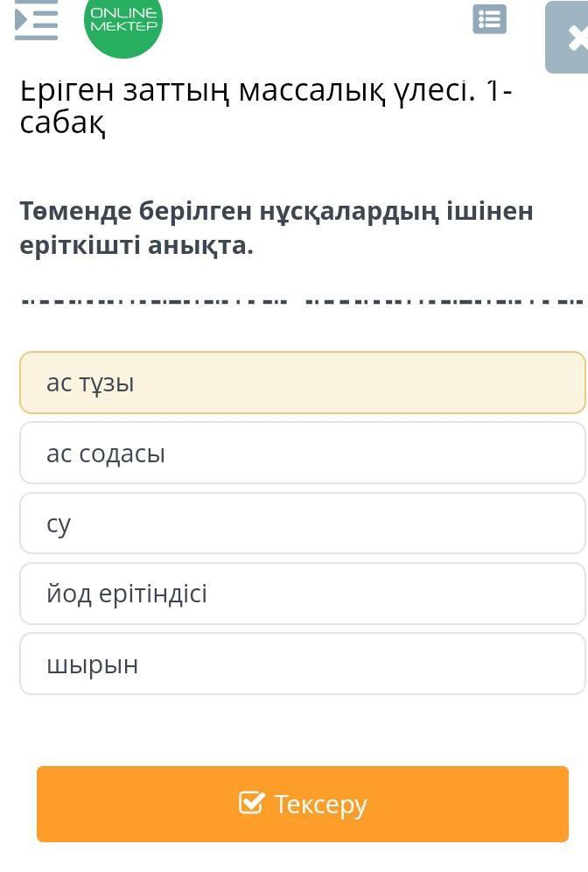
Task: Click the "ONLINE" text in the logo
Action: [123, 13]
